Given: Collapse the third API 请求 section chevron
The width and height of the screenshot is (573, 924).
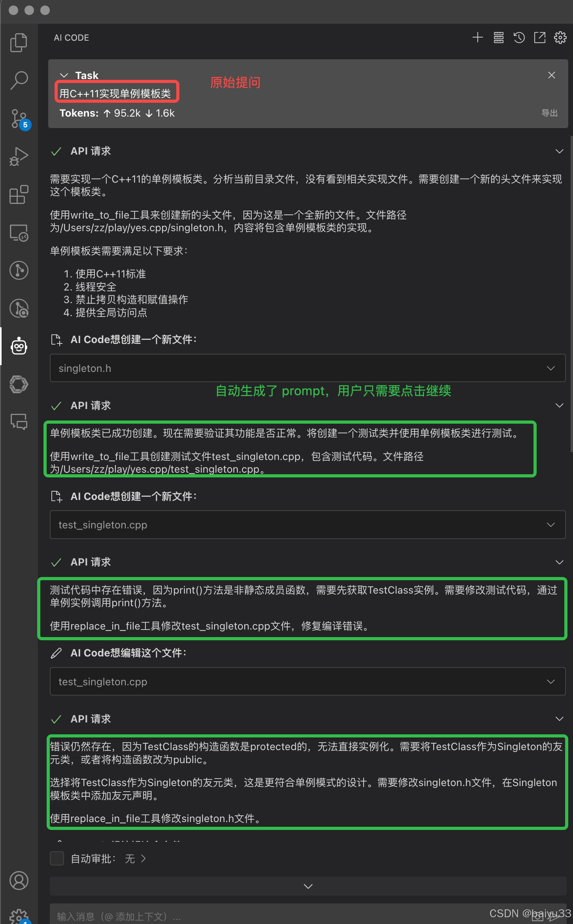Looking at the screenshot, I should [x=560, y=562].
